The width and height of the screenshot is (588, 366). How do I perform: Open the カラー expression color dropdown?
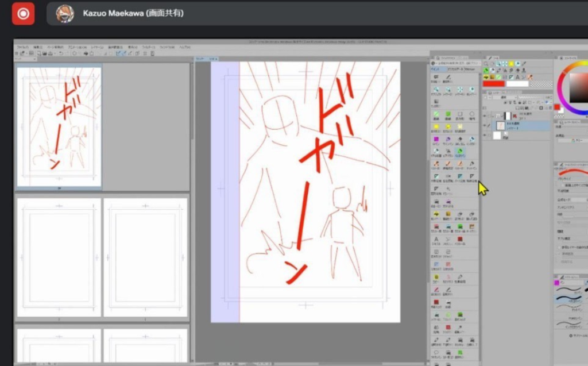(574, 140)
